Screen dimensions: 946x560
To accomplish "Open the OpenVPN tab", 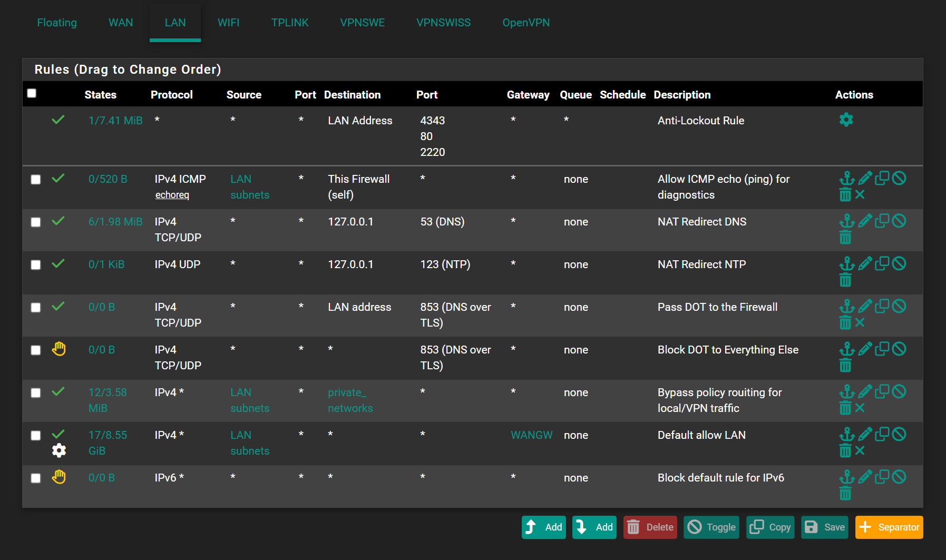I will click(x=526, y=23).
